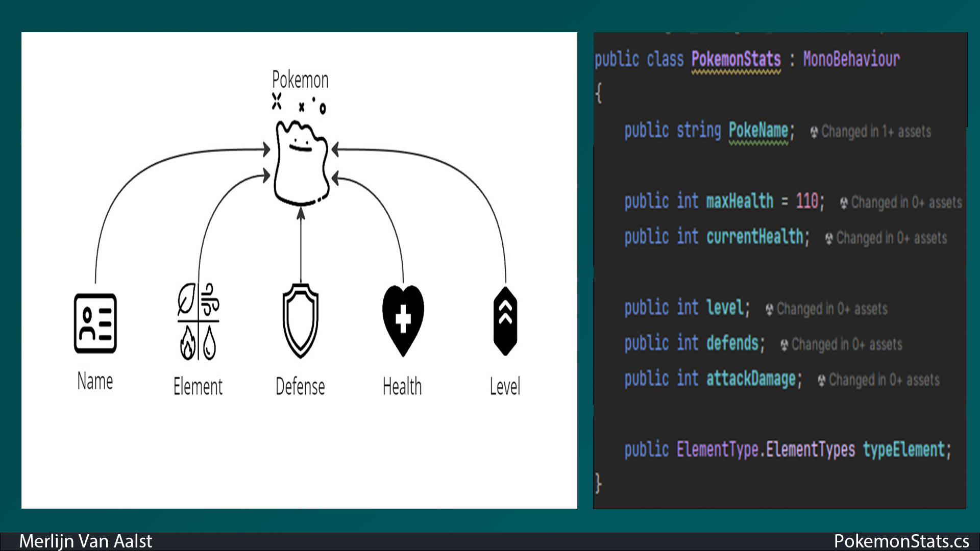Click the Name ID card icon
Screen dimensions: 980x551
[95, 323]
